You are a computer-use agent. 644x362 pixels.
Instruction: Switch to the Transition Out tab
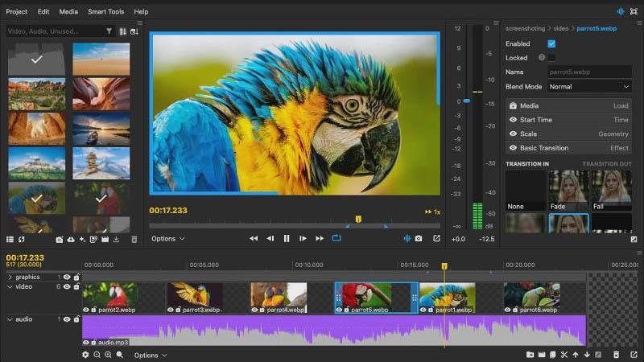[x=607, y=164]
